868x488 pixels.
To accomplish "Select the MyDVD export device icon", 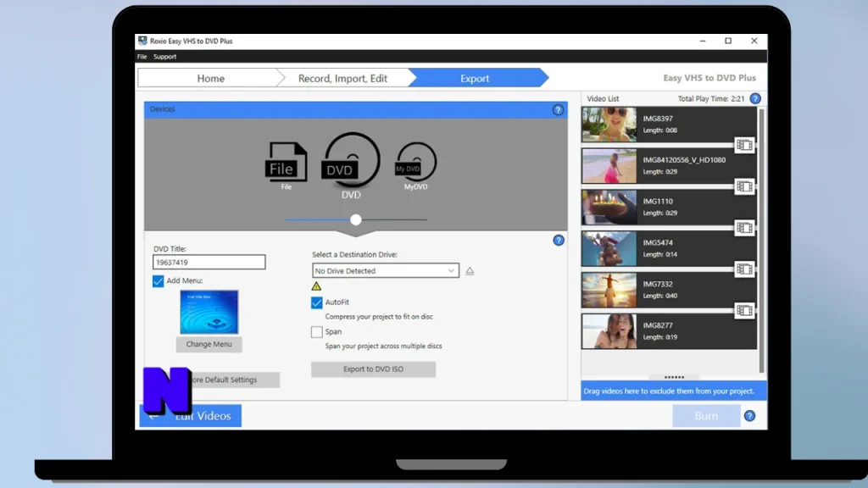I will [415, 162].
